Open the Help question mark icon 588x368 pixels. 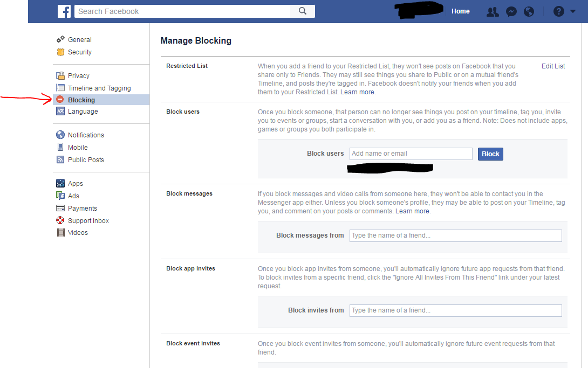tap(558, 12)
